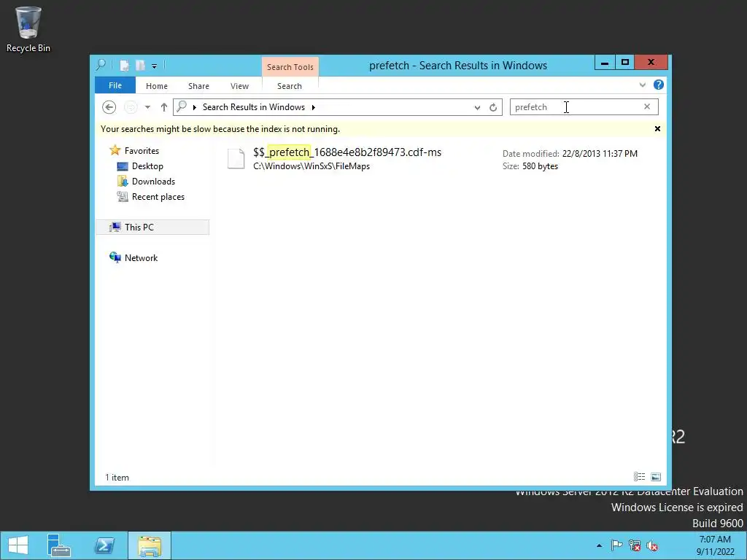
Task: Select Favorites in the navigation pane
Action: pyautogui.click(x=142, y=150)
